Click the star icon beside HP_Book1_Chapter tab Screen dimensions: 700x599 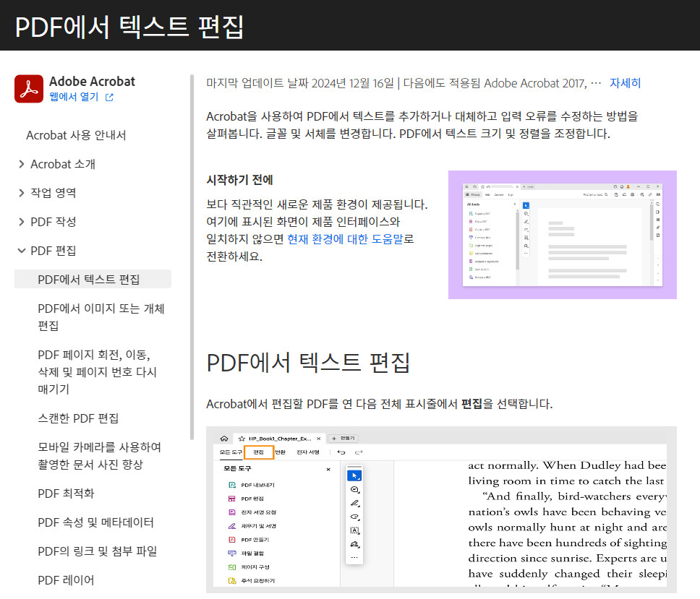click(242, 439)
